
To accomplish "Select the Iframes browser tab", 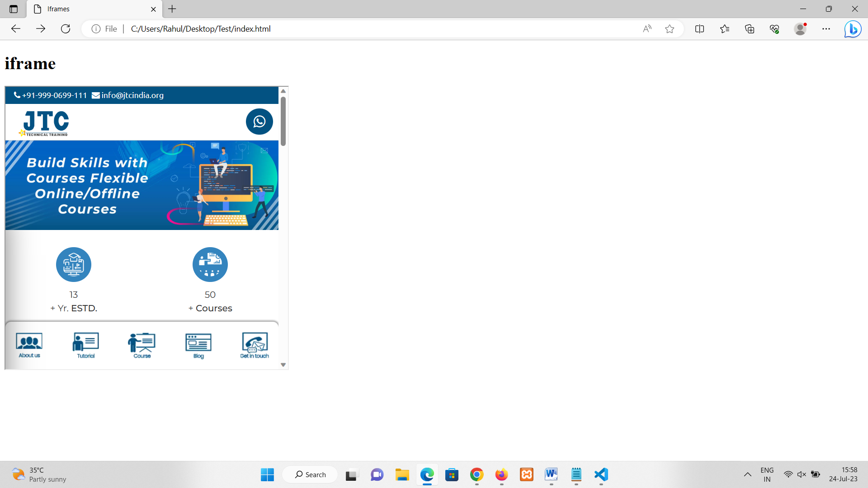I will [90, 9].
